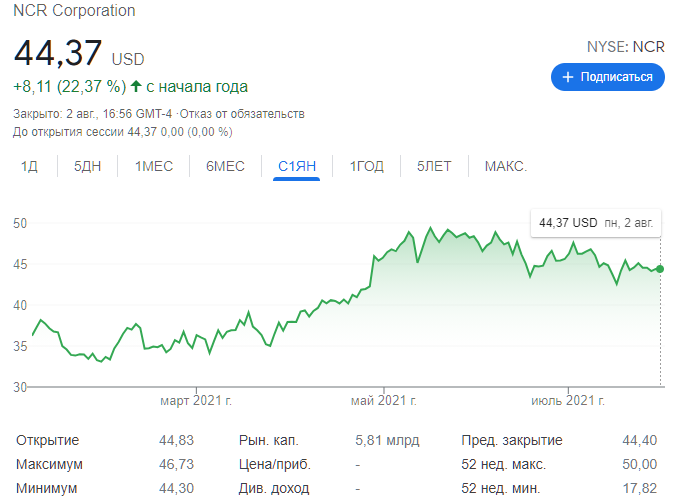Click the green endpoint dot on chart line
The width and height of the screenshot is (675, 504).
(659, 269)
